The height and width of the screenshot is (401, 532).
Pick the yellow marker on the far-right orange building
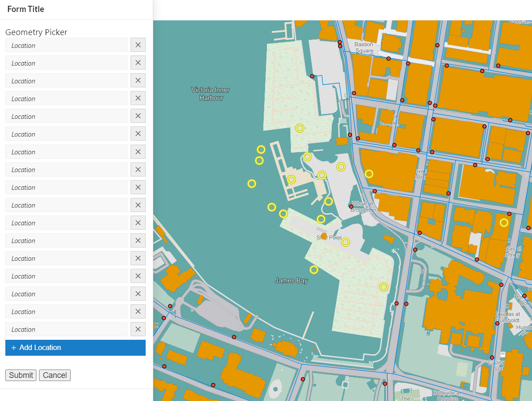(x=504, y=223)
